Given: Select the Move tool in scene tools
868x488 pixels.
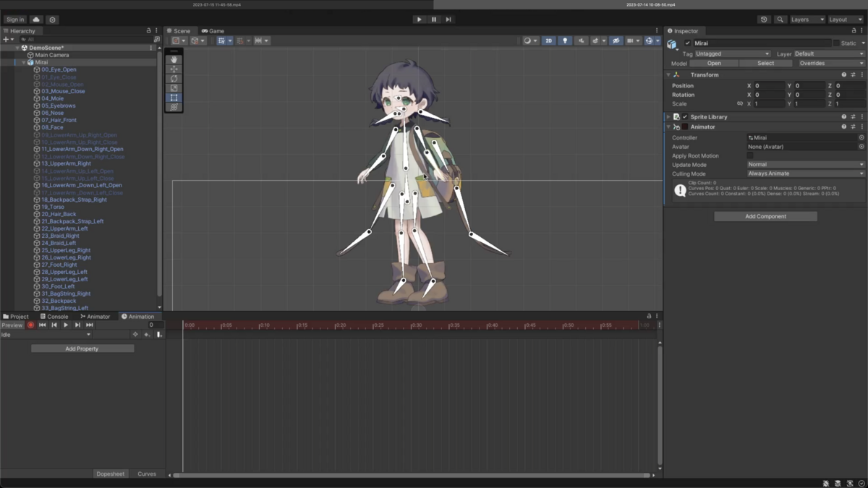Looking at the screenshot, I should coord(174,69).
